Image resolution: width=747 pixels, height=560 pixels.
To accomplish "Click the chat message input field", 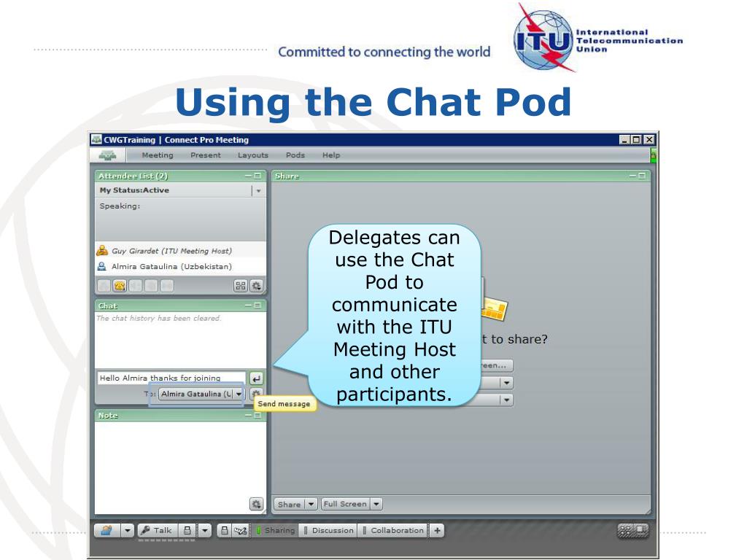I will (x=171, y=378).
